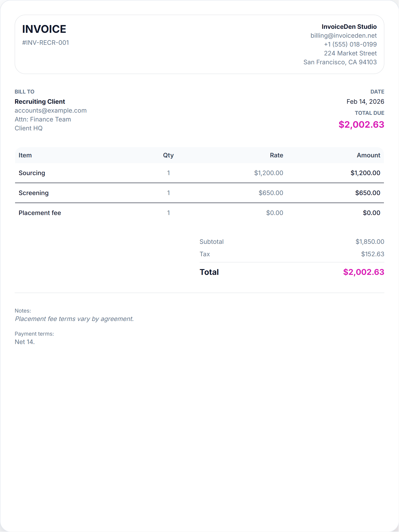The height and width of the screenshot is (532, 399).
Task: Click the Amount column header
Action: pos(368,155)
